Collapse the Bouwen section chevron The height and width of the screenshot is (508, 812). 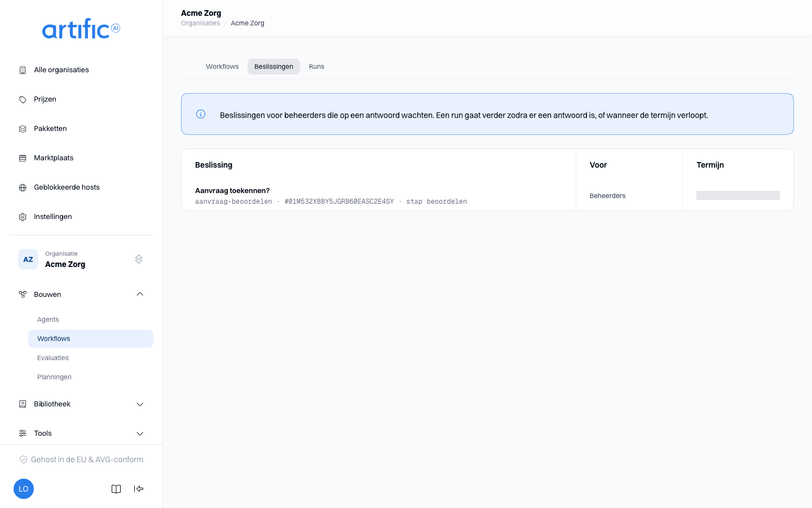point(140,294)
